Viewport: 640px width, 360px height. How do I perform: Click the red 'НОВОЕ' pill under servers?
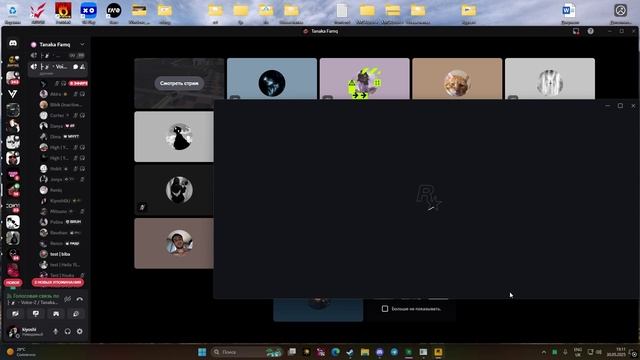pos(13,282)
